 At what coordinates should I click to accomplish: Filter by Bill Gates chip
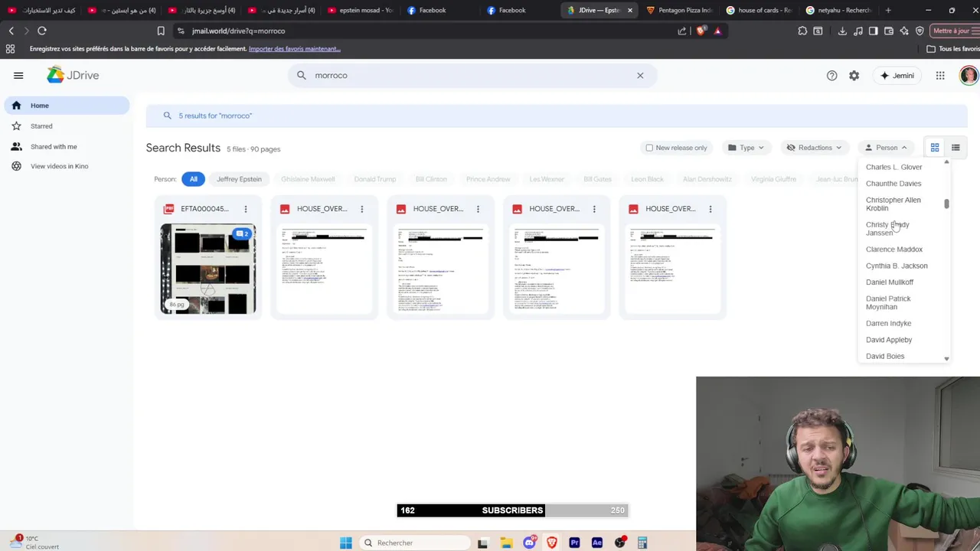597,179
